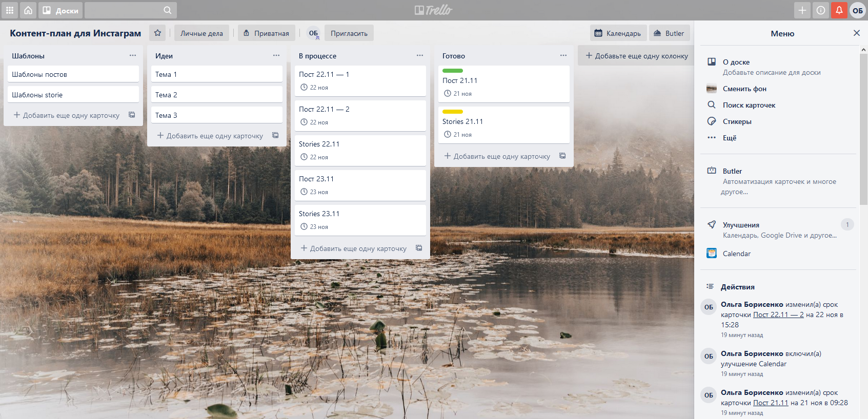Click Добавьте еще одну колонку
The height and width of the screenshot is (419, 868).
pyautogui.click(x=636, y=55)
